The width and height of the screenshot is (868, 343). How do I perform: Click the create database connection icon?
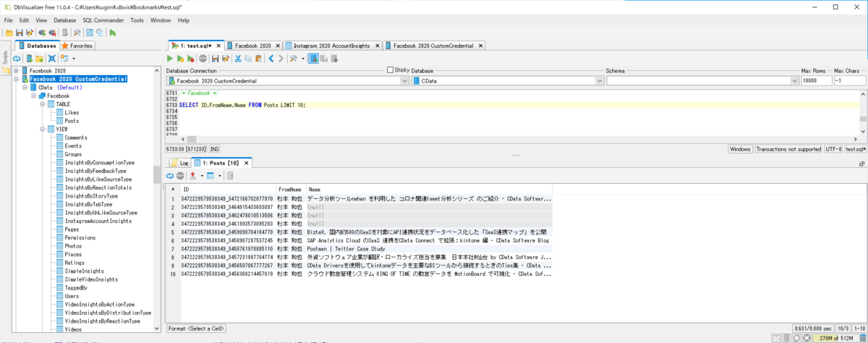coord(30,58)
